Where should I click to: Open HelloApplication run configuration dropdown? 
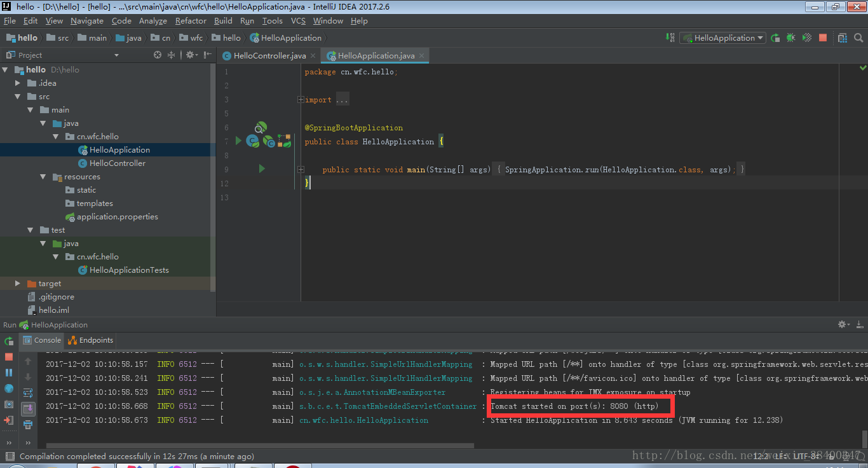click(722, 38)
